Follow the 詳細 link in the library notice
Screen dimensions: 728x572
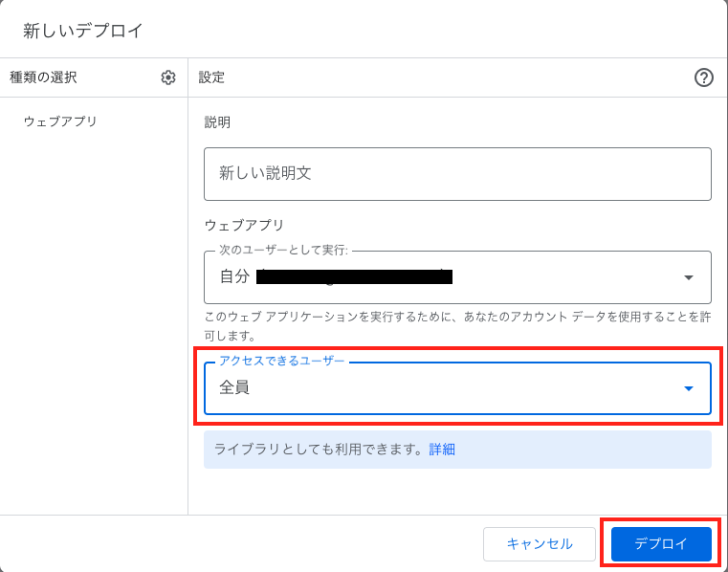[442, 449]
